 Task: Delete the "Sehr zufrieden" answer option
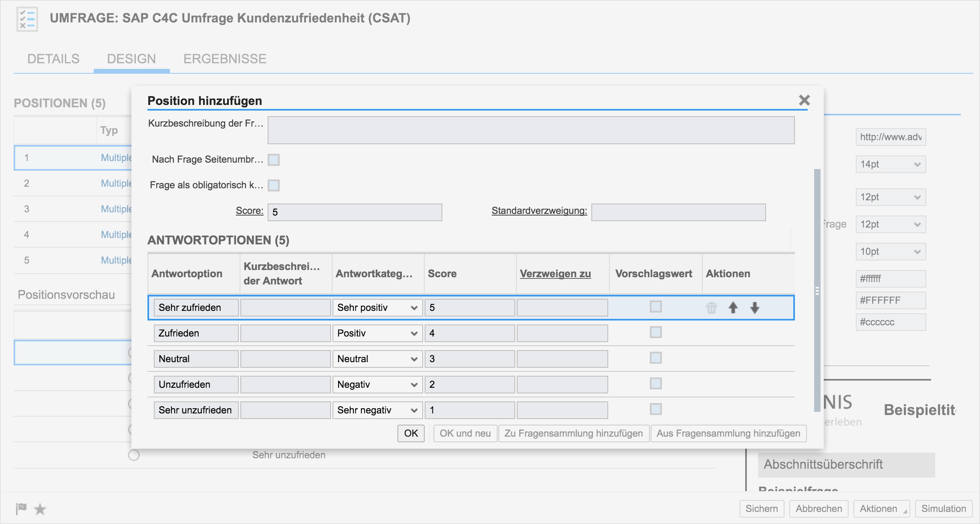click(x=712, y=308)
